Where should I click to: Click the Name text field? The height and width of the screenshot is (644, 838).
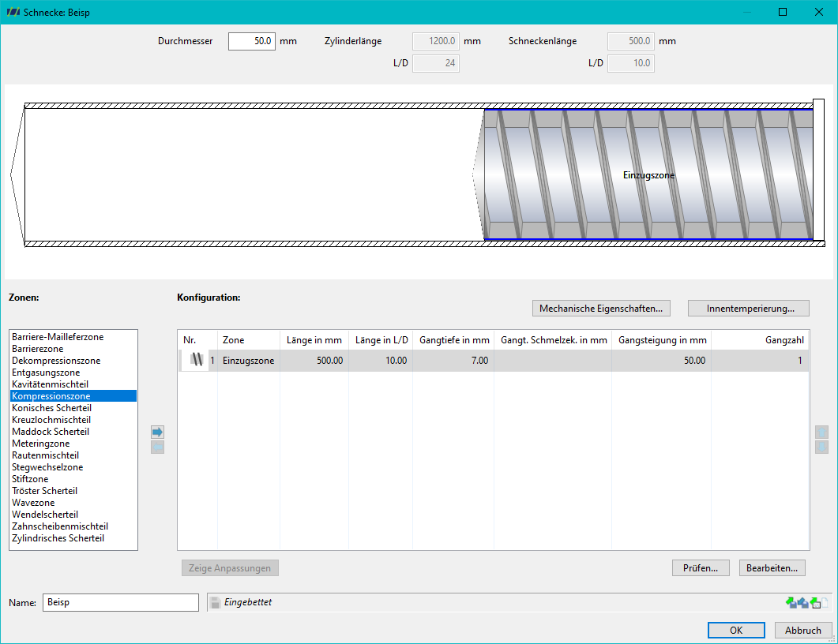[x=121, y=602]
